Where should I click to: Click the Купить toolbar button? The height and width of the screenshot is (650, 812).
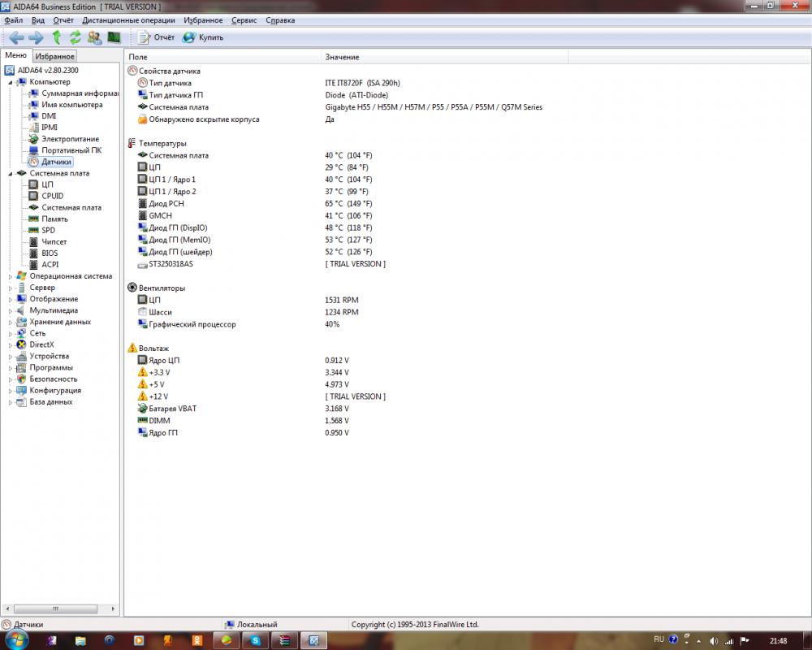click(203, 37)
